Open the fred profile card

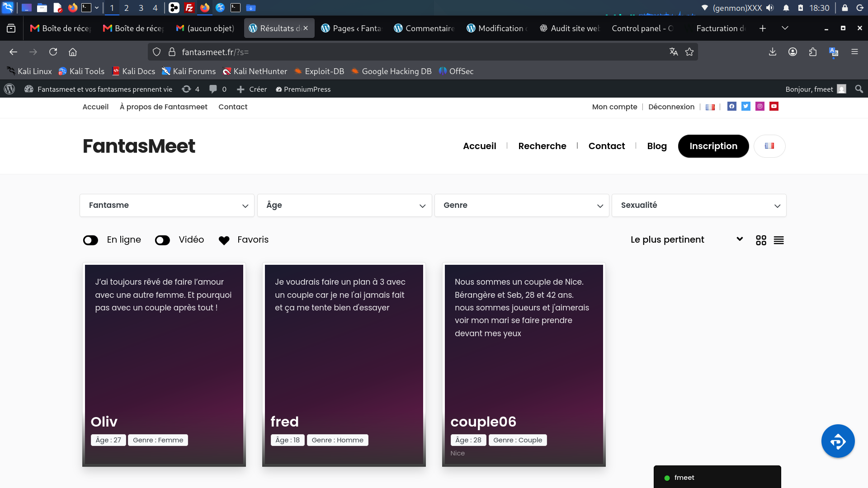tap(344, 365)
